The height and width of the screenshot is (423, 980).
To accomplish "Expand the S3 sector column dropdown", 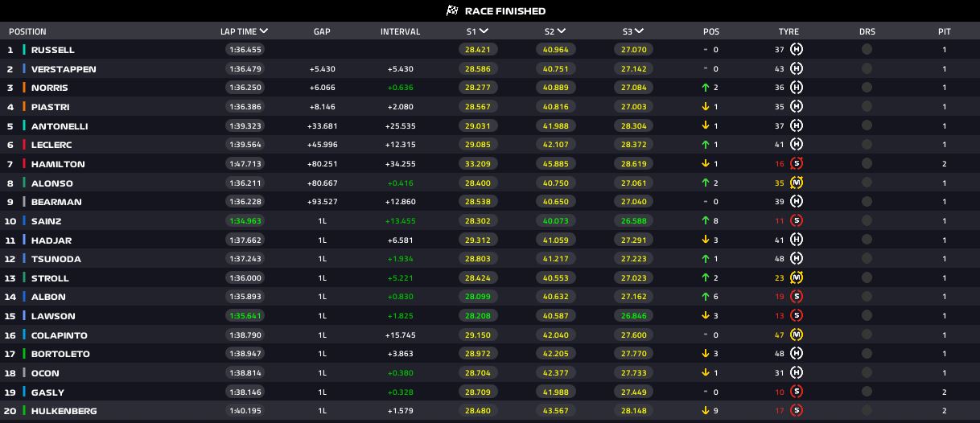I will click(639, 31).
